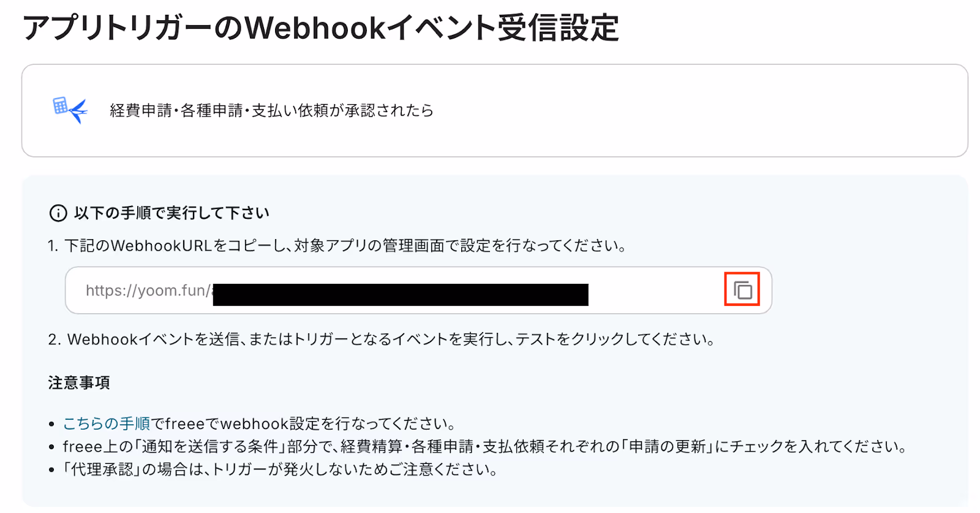980x513 pixels.
Task: Click the info circle icon beside 以下の手順で実行して下さい
Action: point(58,213)
